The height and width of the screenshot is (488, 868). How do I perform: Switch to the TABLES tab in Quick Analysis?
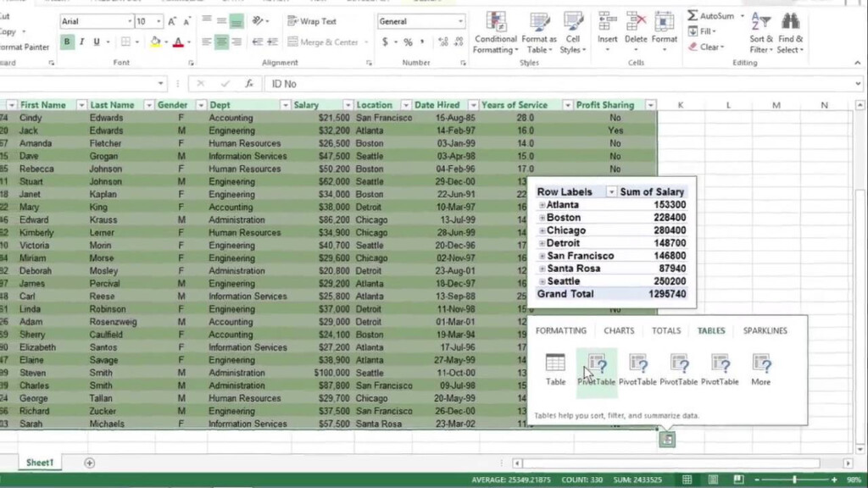(711, 330)
